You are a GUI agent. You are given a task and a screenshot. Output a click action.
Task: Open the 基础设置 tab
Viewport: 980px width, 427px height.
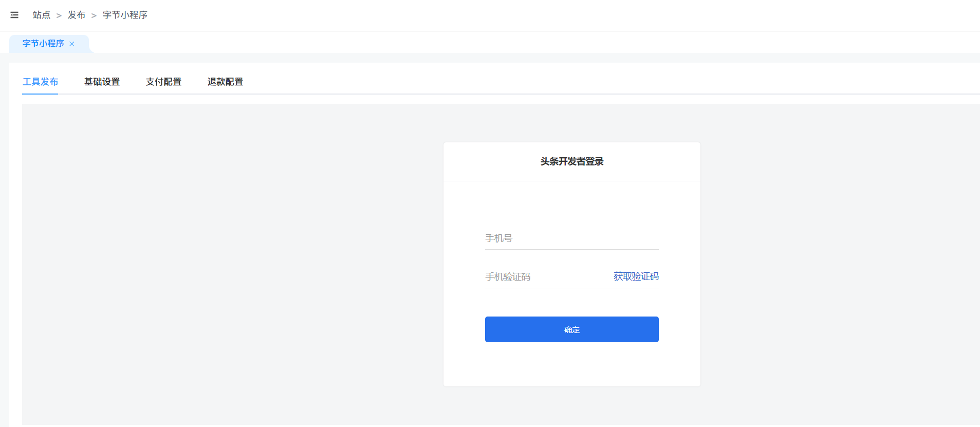102,82
